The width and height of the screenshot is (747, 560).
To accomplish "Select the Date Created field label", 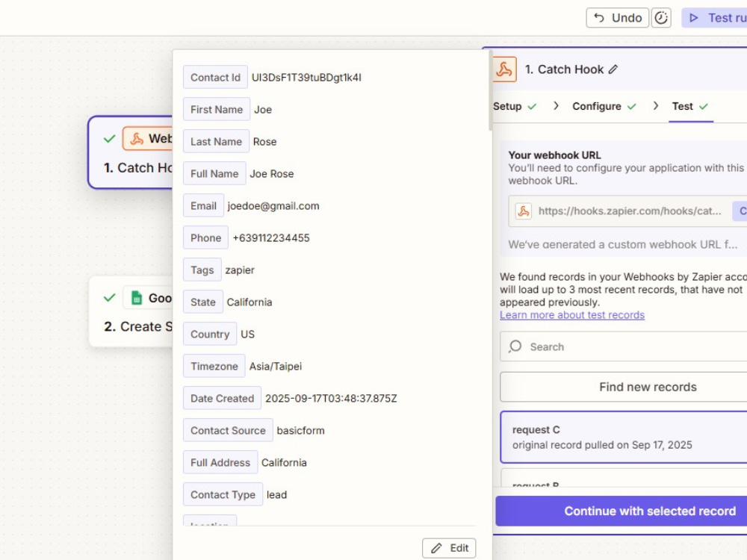I will point(222,398).
